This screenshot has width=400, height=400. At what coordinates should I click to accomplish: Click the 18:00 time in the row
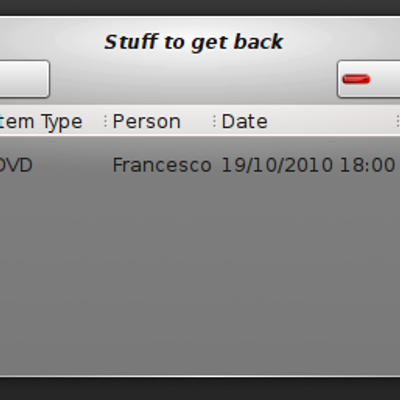click(367, 165)
